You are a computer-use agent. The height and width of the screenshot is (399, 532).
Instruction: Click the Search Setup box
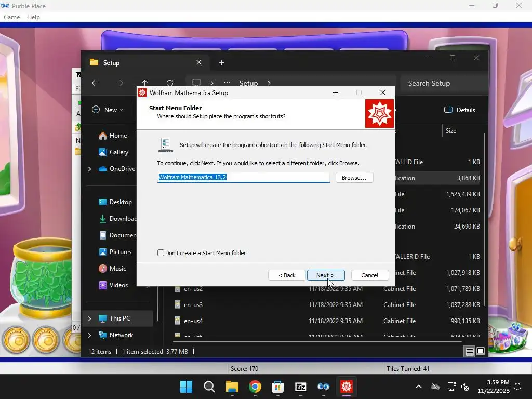tap(444, 83)
